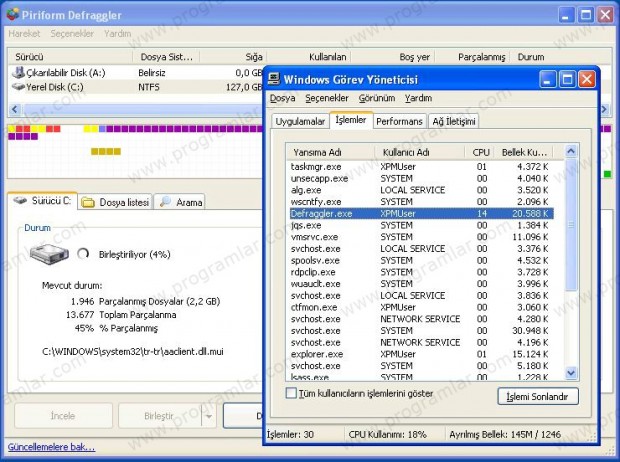The height and width of the screenshot is (462, 620).
Task: Select taskmgr.exe process row
Action: (x=421, y=167)
